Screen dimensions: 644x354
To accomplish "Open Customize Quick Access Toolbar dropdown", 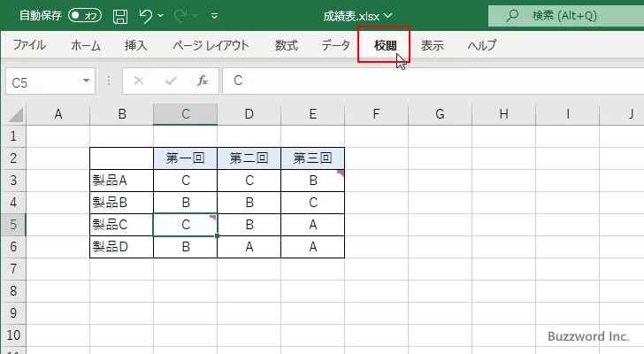I will (x=214, y=16).
